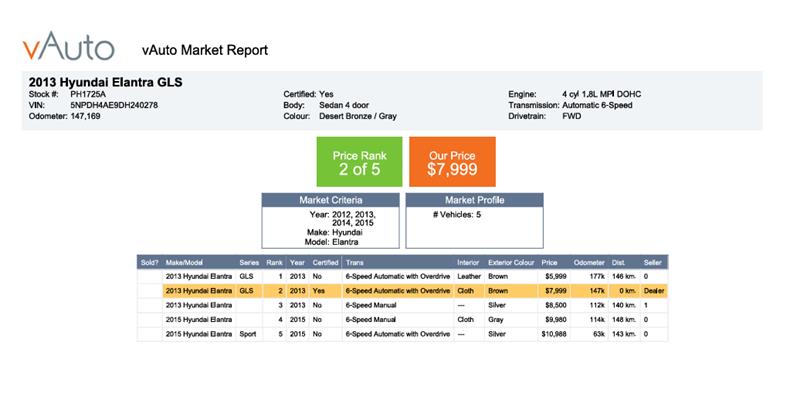Click the Market Criteria panel header
800x410 pixels.
pyautogui.click(x=331, y=200)
